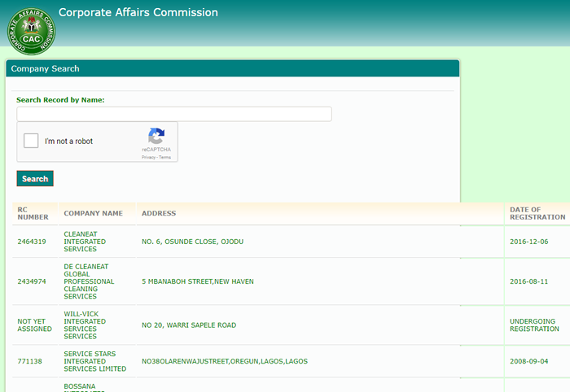Click the Search button
This screenshot has height=392, width=570.
(35, 179)
